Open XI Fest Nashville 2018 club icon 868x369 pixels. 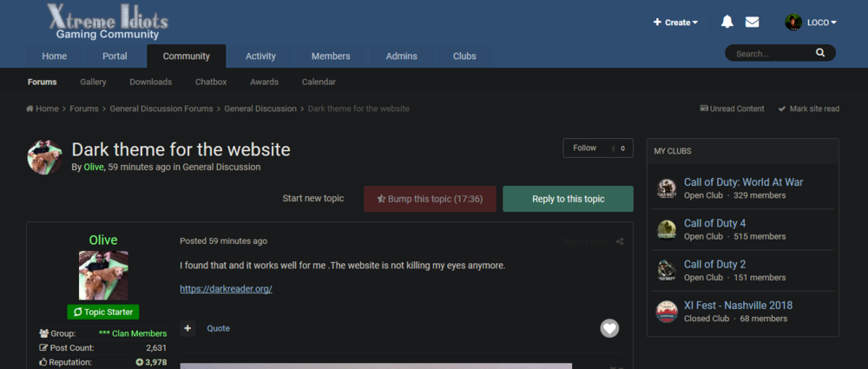coord(667,312)
